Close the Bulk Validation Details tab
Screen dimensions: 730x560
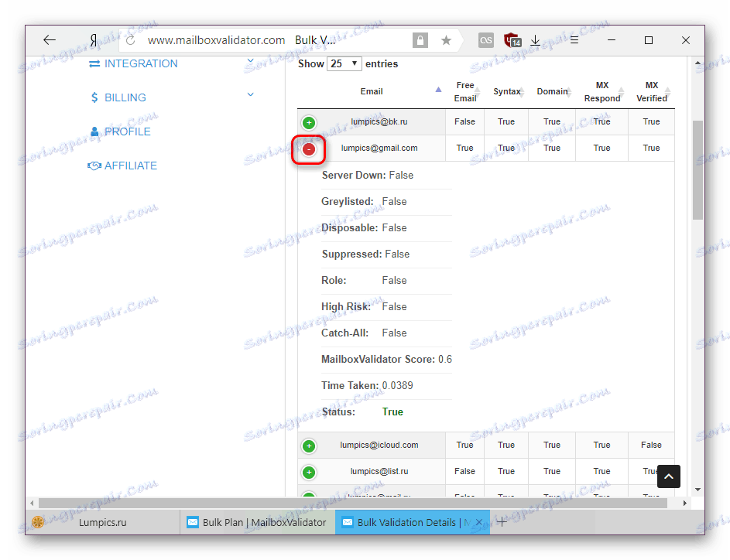click(478, 522)
